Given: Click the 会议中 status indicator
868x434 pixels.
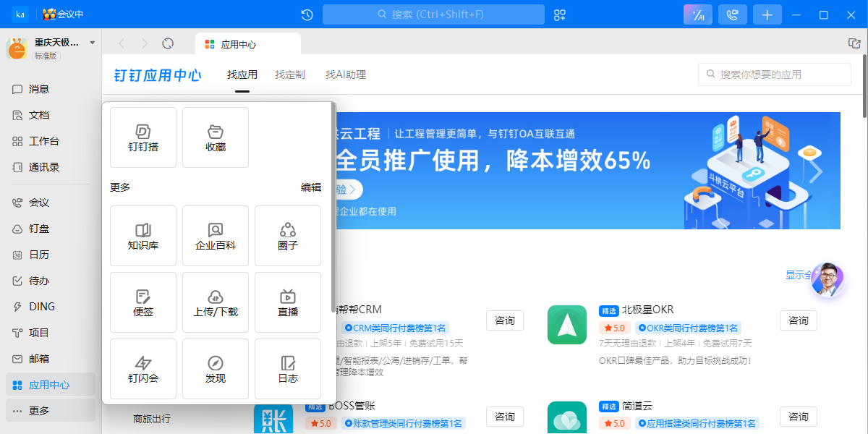Looking at the screenshot, I should (64, 14).
